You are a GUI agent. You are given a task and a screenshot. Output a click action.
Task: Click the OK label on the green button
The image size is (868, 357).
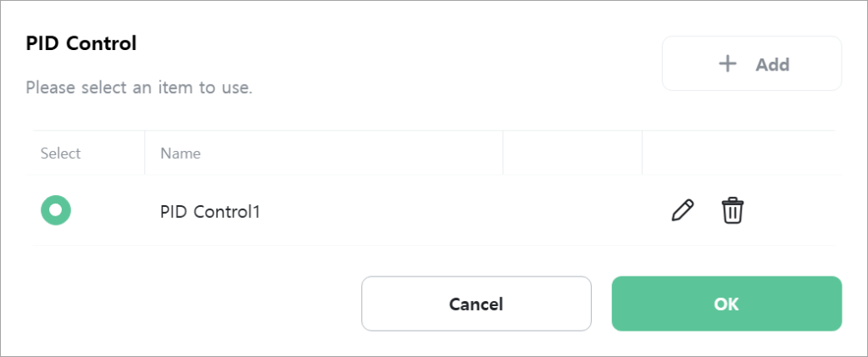(726, 304)
